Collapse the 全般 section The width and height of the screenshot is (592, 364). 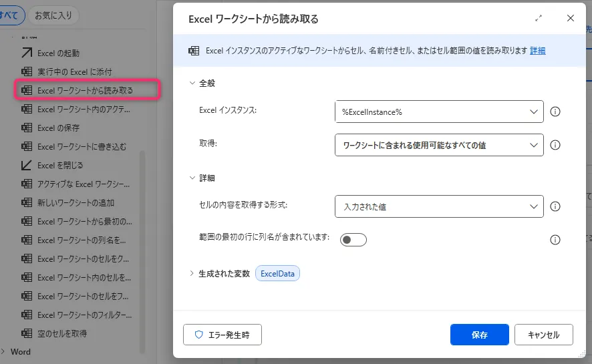[x=192, y=83]
